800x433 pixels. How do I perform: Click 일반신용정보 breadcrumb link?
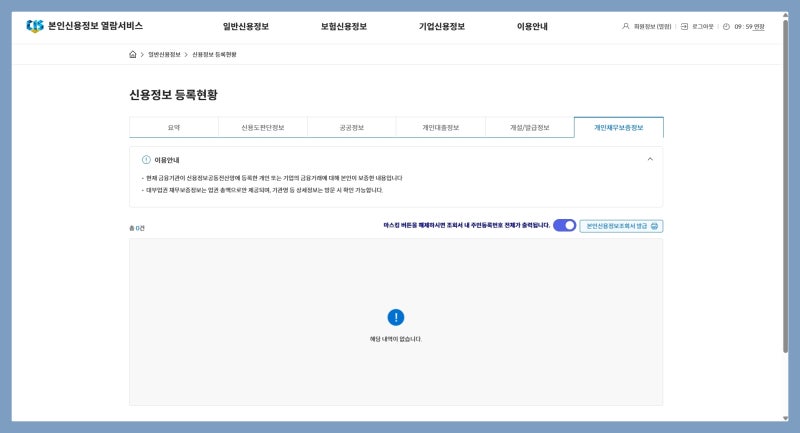click(164, 55)
